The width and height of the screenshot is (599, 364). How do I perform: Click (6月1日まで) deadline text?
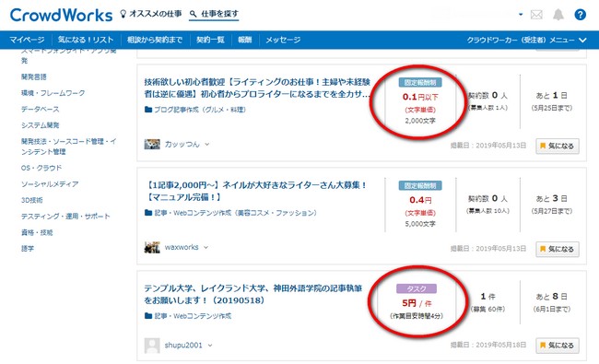click(x=552, y=309)
